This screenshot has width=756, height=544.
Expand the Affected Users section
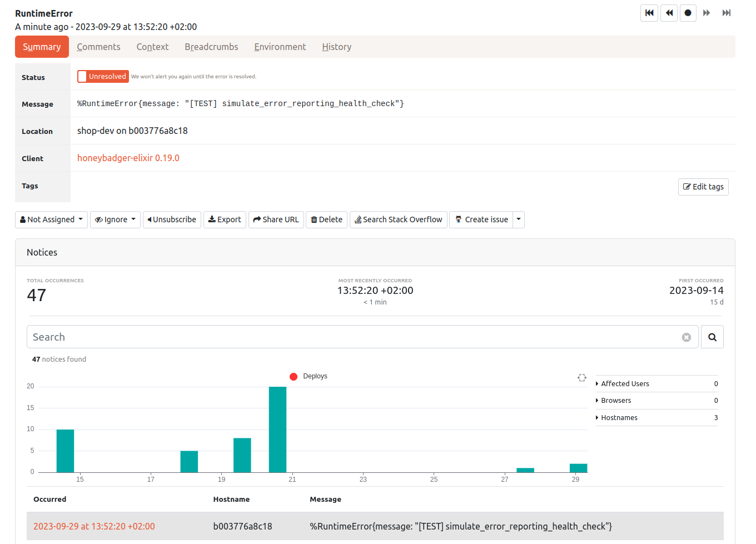click(624, 384)
